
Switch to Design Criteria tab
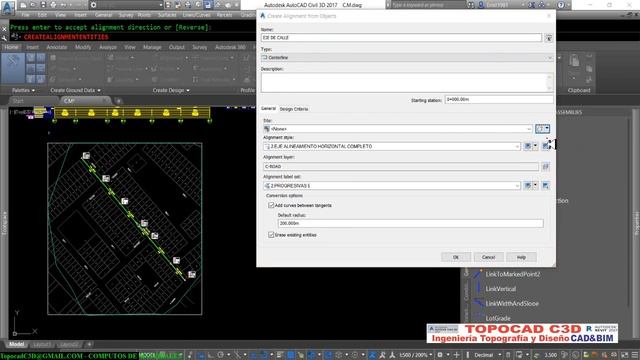coord(294,109)
